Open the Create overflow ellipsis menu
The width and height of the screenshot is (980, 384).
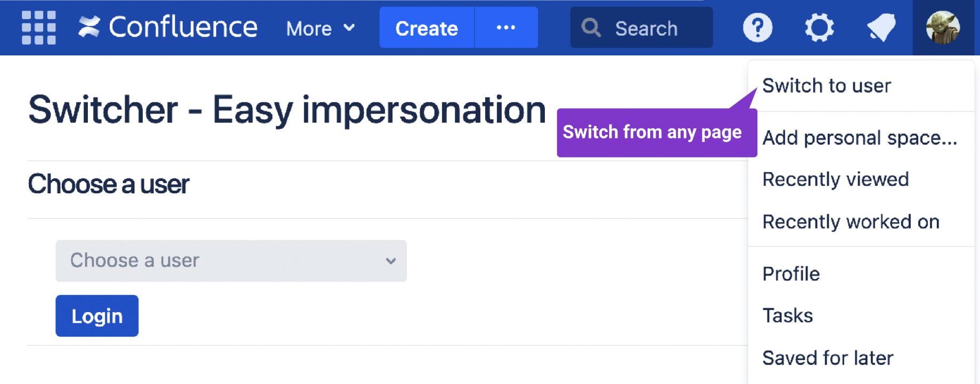[x=505, y=28]
